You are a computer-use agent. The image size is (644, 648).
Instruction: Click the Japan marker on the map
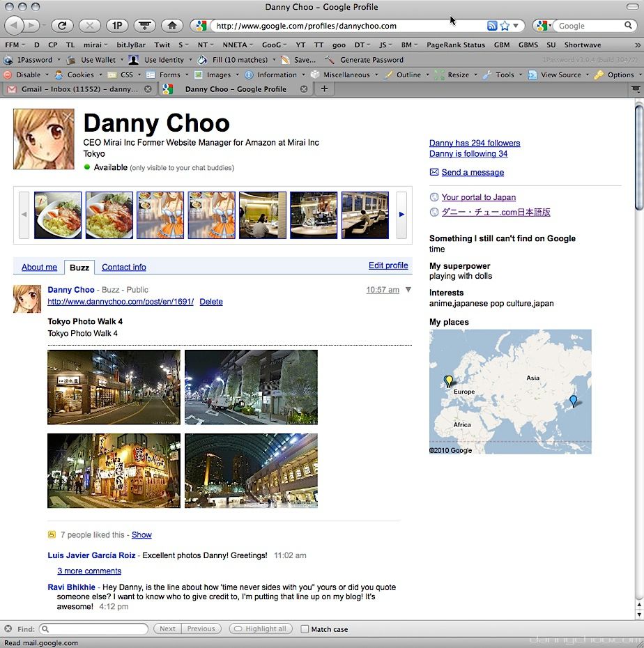[573, 401]
